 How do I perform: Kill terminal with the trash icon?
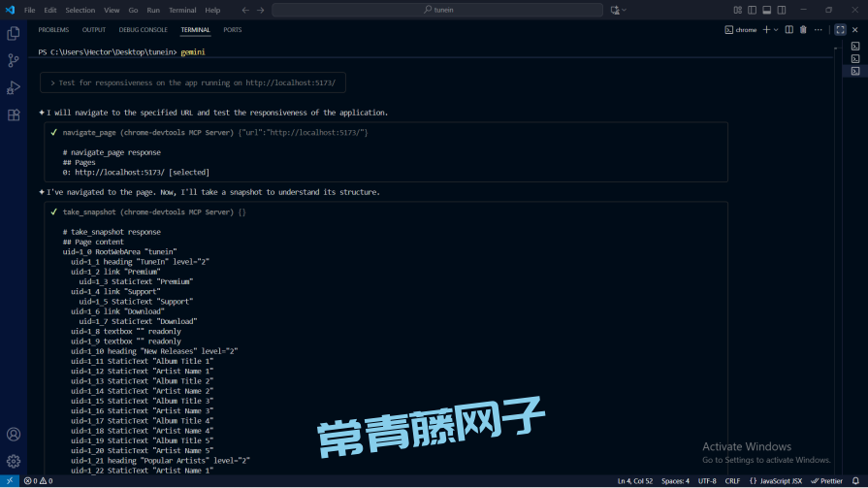pos(803,30)
